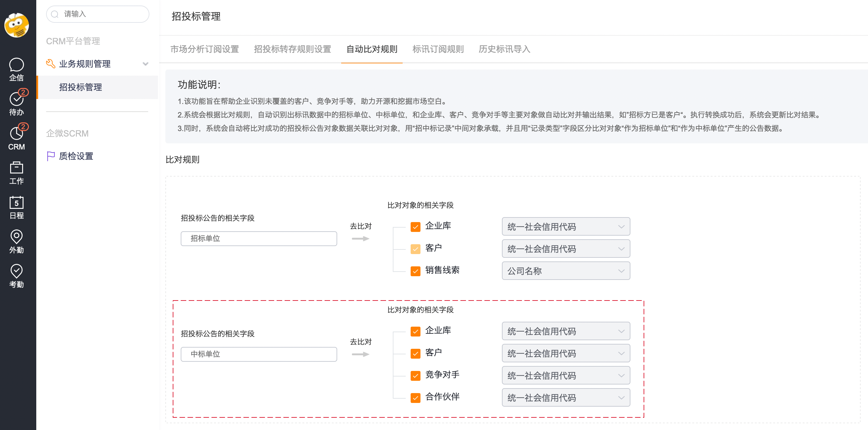Toggle 客户 checkbox for 招标单位 rule

(x=416, y=249)
